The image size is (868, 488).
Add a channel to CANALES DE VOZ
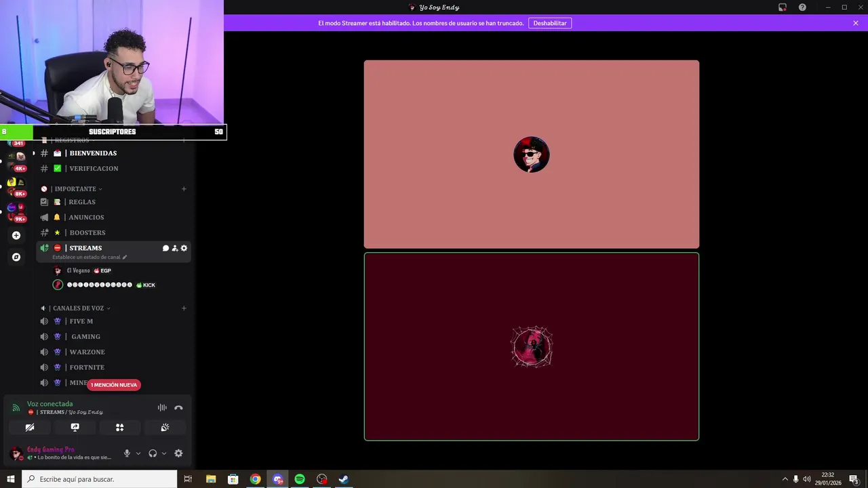click(x=184, y=308)
